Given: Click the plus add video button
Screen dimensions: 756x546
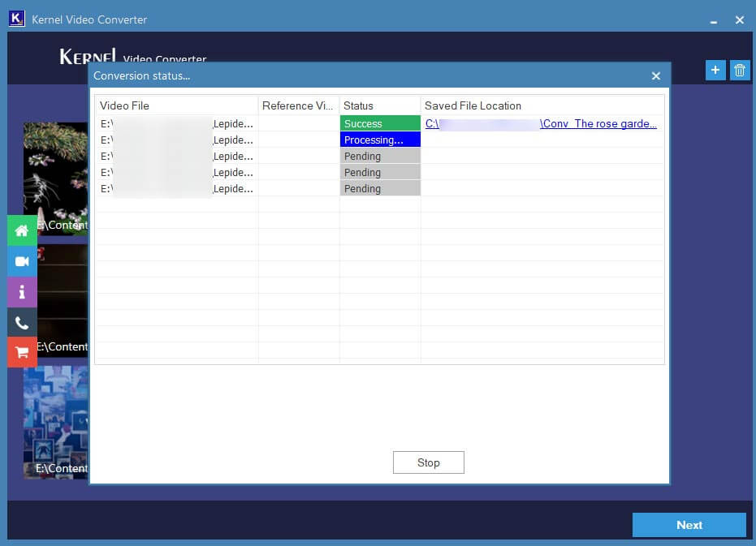Looking at the screenshot, I should click(715, 71).
